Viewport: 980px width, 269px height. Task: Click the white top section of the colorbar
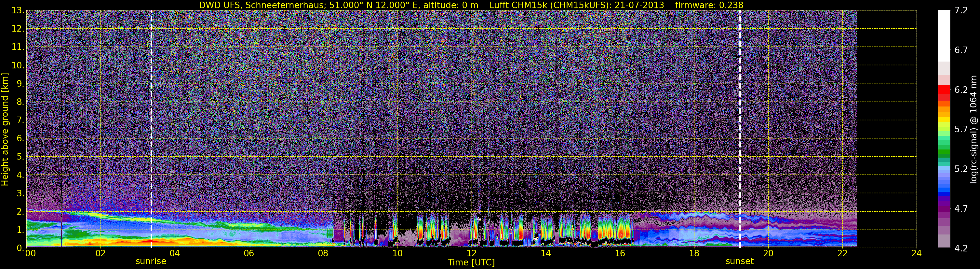tap(944, 36)
